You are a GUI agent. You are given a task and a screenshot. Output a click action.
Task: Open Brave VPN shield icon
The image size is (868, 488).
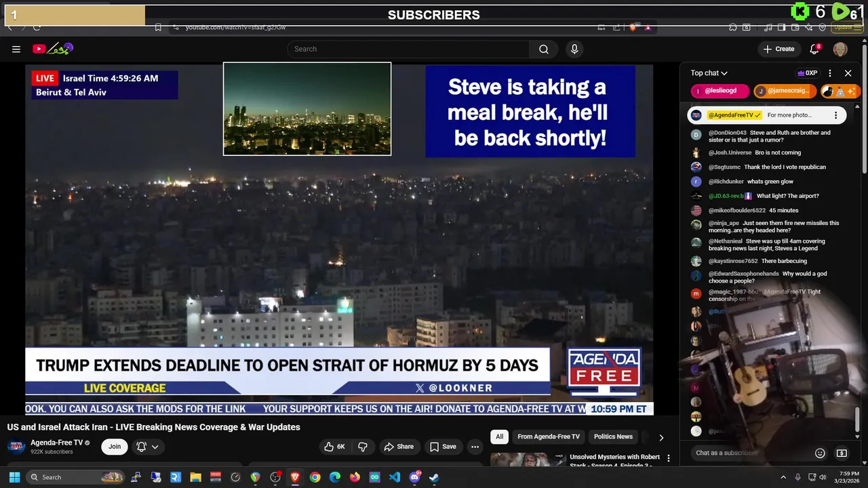click(x=823, y=27)
